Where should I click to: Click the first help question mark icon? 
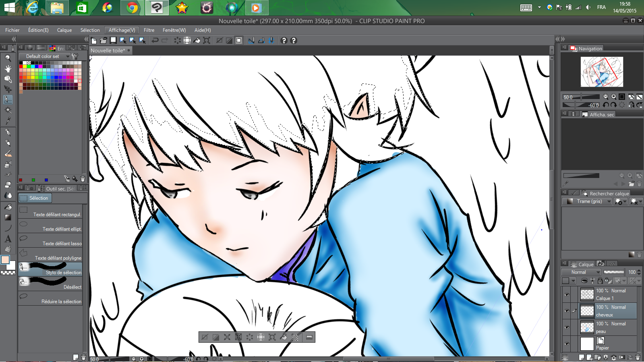pos(284,40)
